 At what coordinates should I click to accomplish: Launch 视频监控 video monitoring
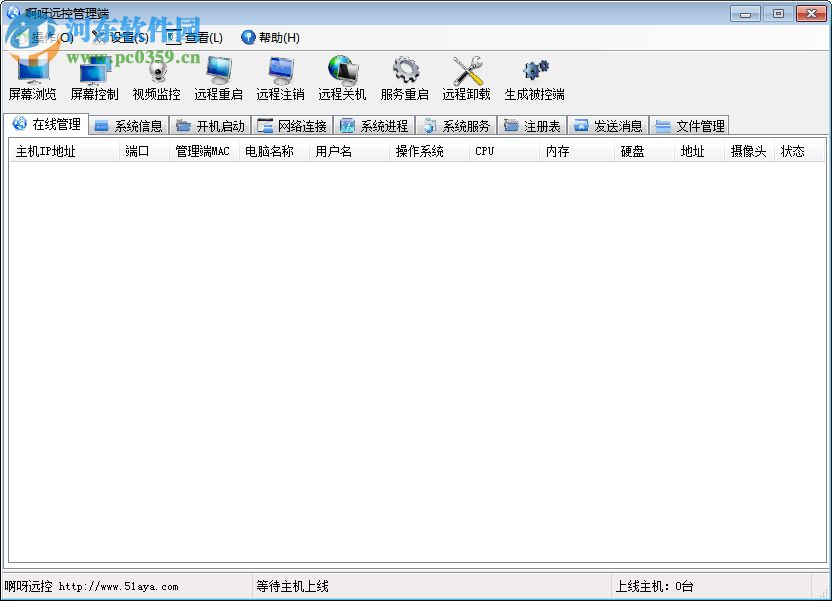click(157, 78)
